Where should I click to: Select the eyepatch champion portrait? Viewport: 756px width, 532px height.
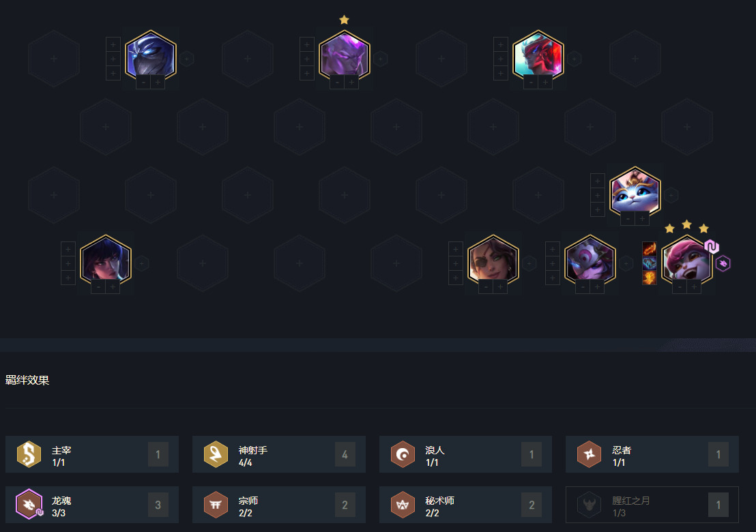tap(493, 259)
